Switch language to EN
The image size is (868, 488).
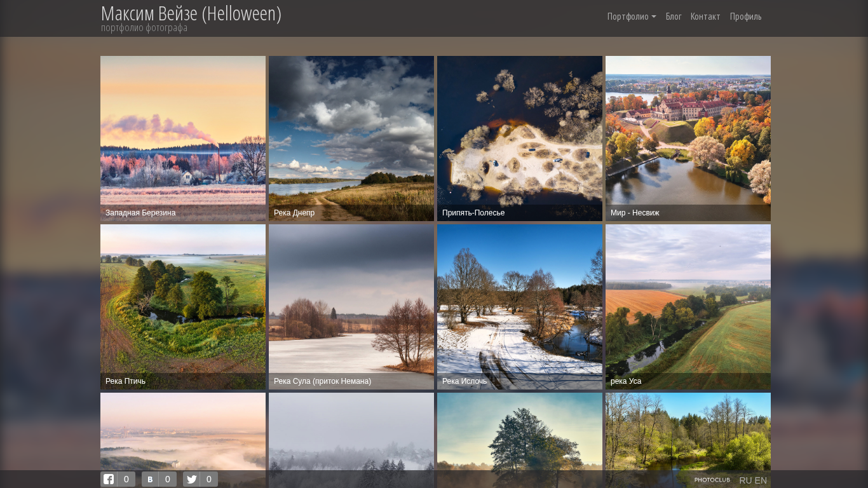tap(761, 480)
